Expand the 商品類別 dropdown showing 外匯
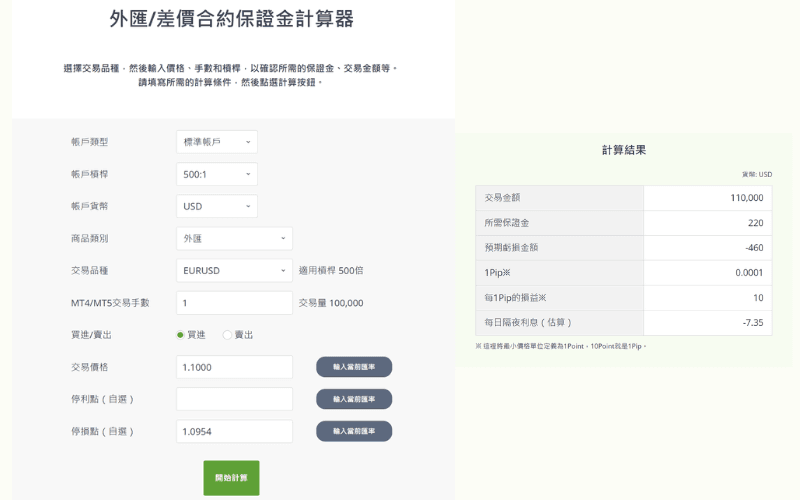800x500 pixels. pyautogui.click(x=234, y=238)
